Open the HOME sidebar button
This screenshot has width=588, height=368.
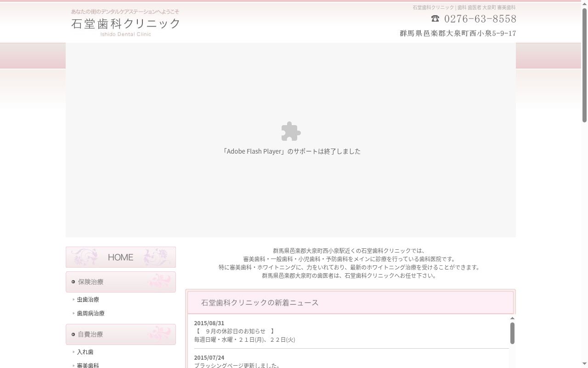click(x=121, y=257)
